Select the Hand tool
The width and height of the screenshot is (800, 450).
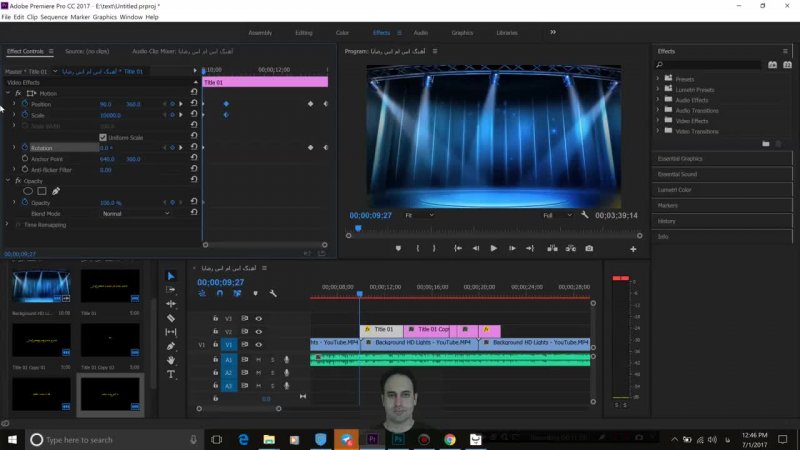pos(171,360)
